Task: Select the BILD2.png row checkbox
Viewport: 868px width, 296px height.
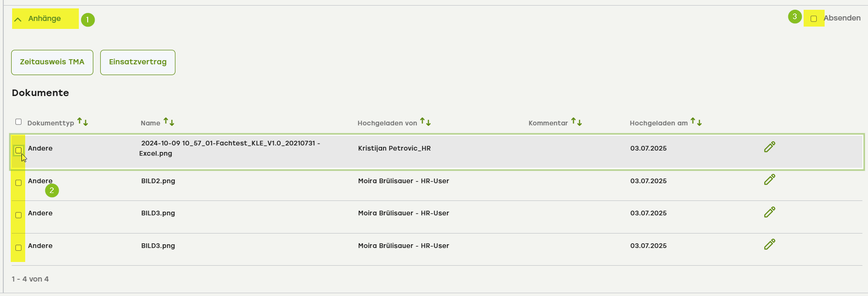Action: [x=19, y=183]
